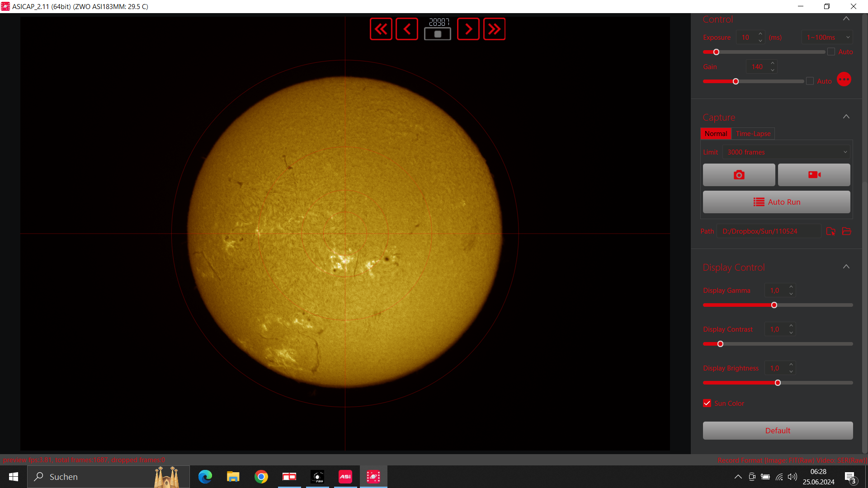Click the sun preview image
The height and width of the screenshot is (488, 868).
point(345,233)
